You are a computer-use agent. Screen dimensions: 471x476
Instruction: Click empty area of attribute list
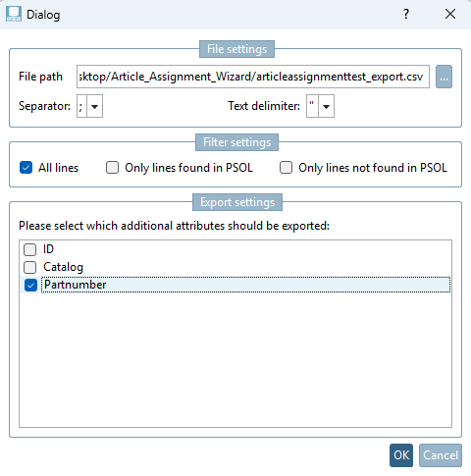(x=235, y=360)
